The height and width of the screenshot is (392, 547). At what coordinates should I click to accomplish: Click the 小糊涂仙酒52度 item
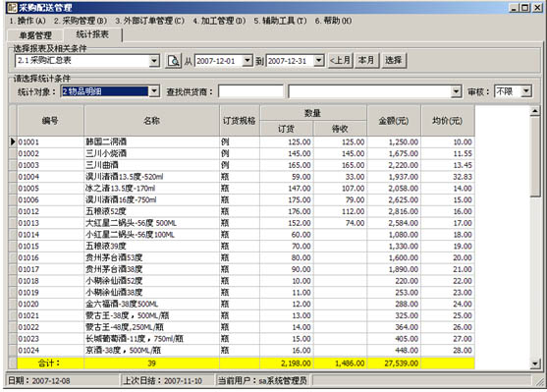coord(114,281)
